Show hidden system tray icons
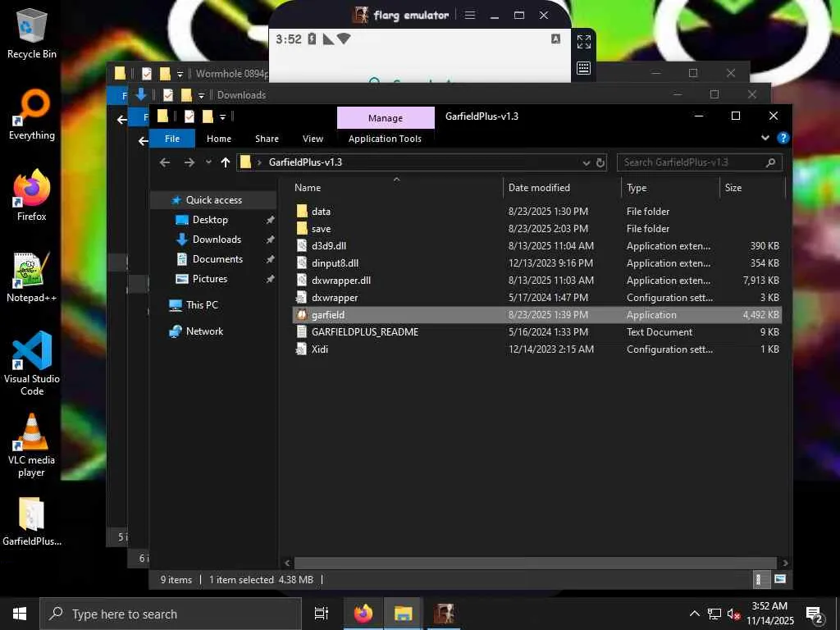The image size is (840, 630). pyautogui.click(x=694, y=614)
